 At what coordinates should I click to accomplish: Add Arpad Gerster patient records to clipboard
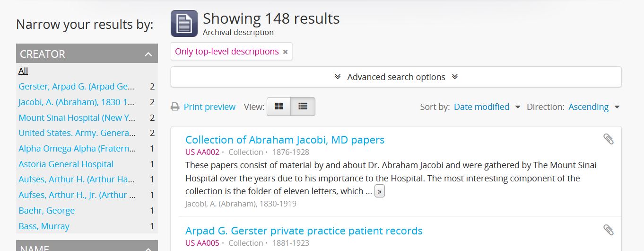click(609, 230)
